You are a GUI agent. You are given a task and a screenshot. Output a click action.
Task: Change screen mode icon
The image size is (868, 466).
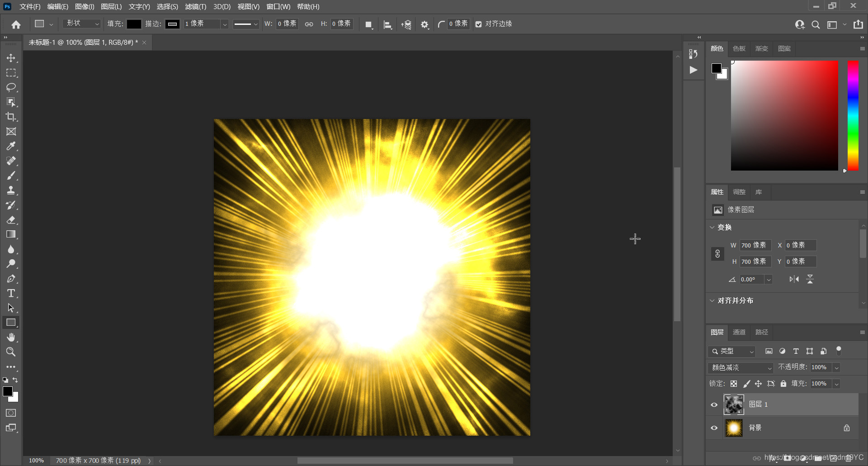tap(11, 428)
